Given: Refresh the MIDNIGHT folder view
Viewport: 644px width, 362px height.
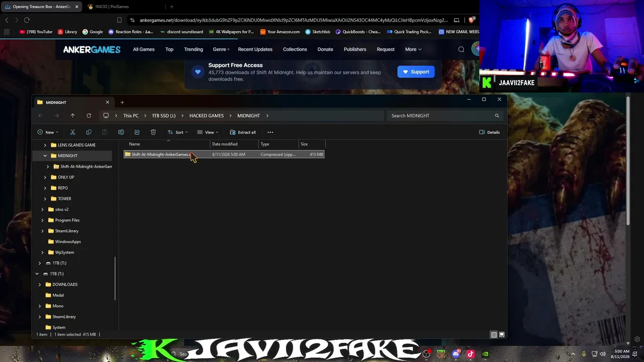Looking at the screenshot, I should click(89, 116).
